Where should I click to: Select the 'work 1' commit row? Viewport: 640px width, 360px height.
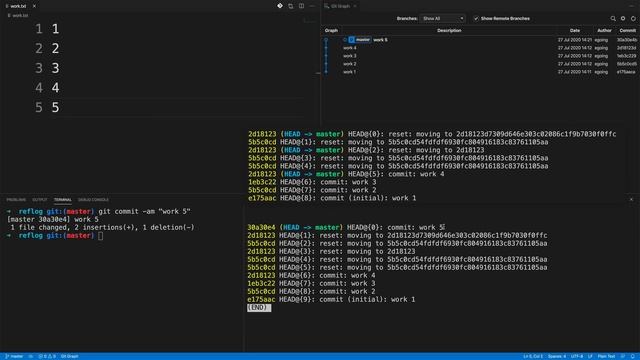[x=480, y=72]
